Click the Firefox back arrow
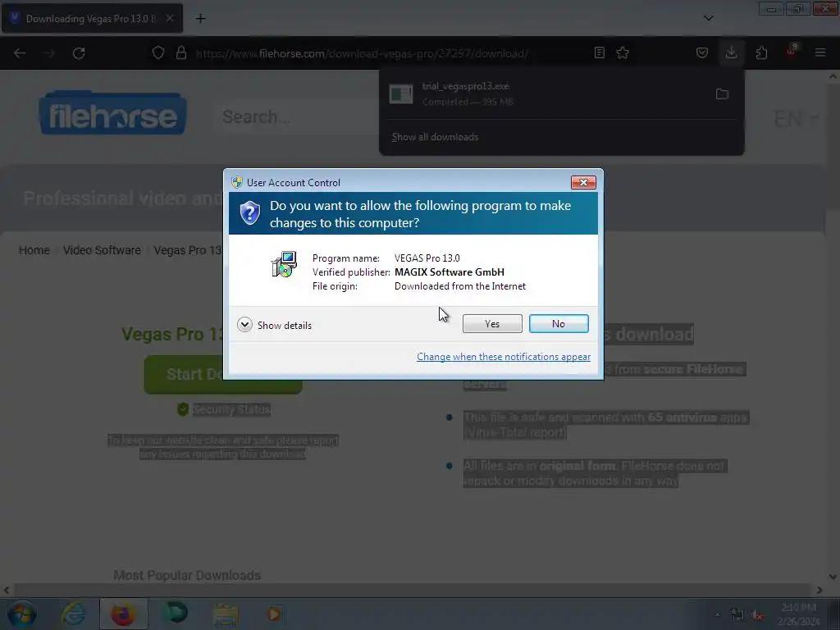This screenshot has height=630, width=840. pos(20,53)
